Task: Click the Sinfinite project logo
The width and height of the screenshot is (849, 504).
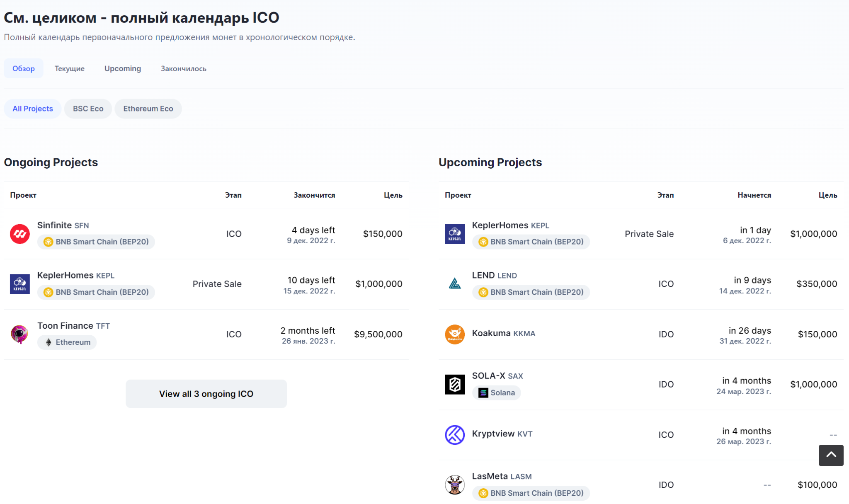Action: [19, 233]
